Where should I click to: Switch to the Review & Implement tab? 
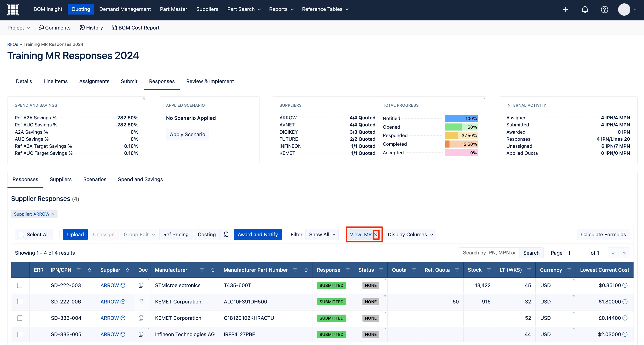click(210, 81)
